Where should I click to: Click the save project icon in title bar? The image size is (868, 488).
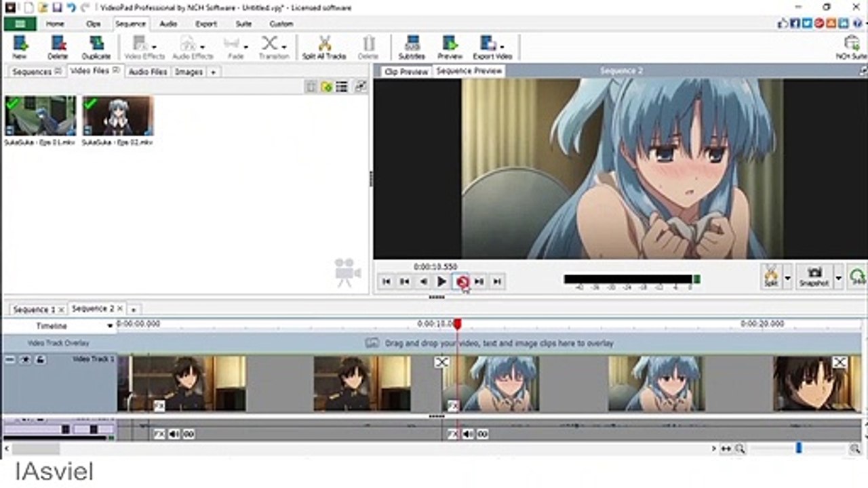click(56, 7)
